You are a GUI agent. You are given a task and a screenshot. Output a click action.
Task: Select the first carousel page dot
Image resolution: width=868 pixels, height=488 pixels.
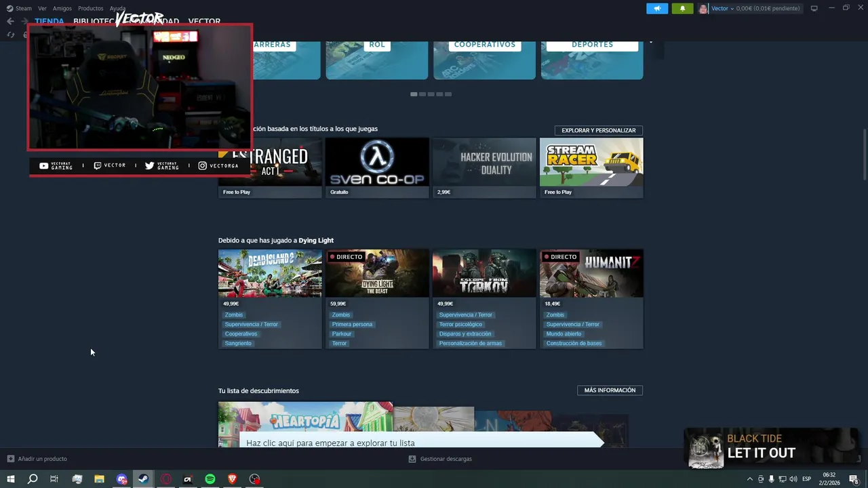414,94
